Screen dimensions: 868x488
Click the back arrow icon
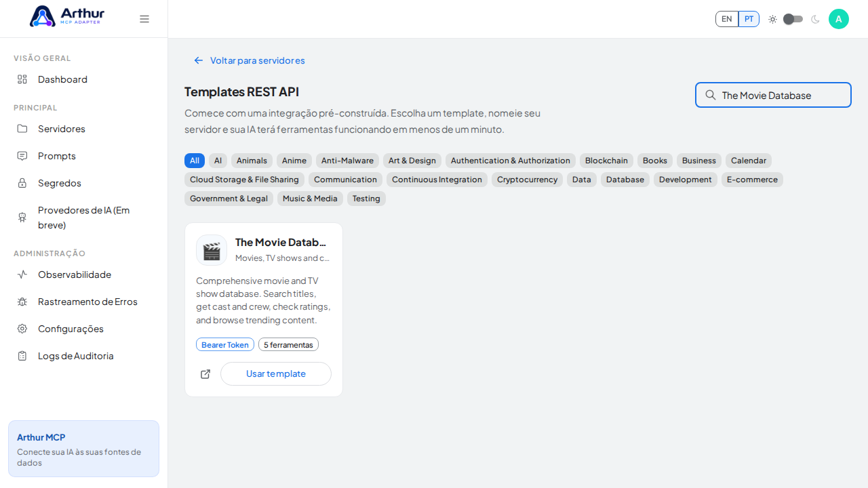click(199, 60)
